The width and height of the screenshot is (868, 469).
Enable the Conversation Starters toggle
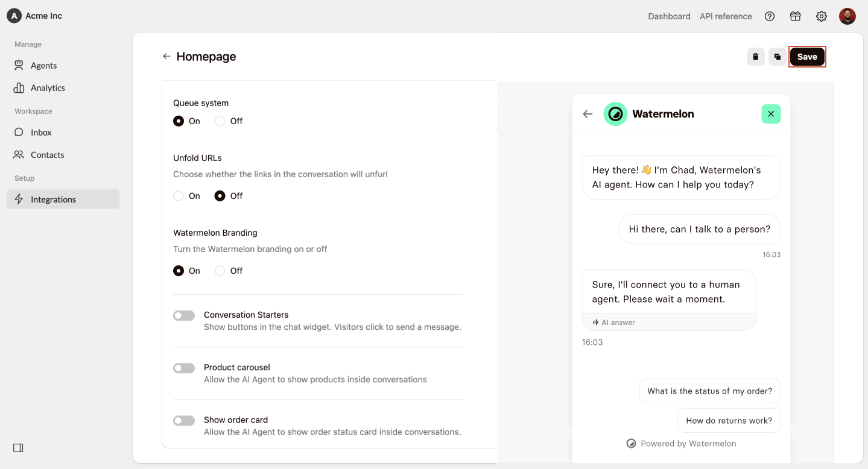coord(184,316)
